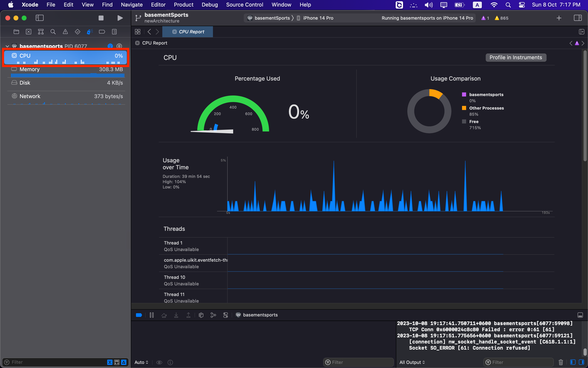Image resolution: width=588 pixels, height=368 pixels.
Task: Open the Product menu
Action: (x=184, y=5)
